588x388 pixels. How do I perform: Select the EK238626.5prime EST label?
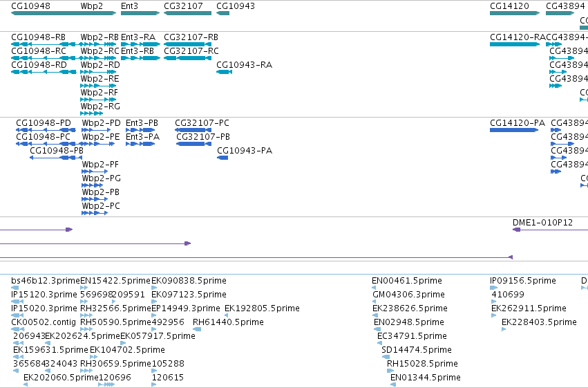410,309
